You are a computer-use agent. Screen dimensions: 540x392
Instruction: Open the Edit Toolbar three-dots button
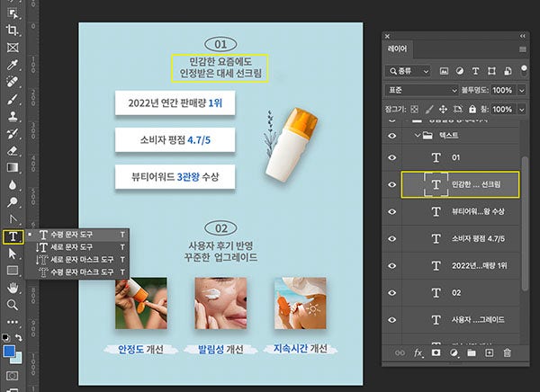pyautogui.click(x=13, y=322)
